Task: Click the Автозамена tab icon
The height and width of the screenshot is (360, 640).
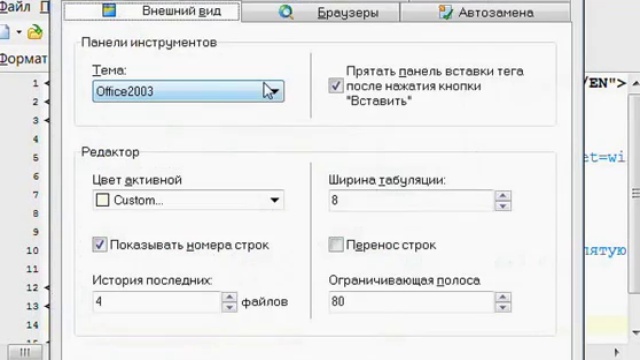Action: [445, 12]
